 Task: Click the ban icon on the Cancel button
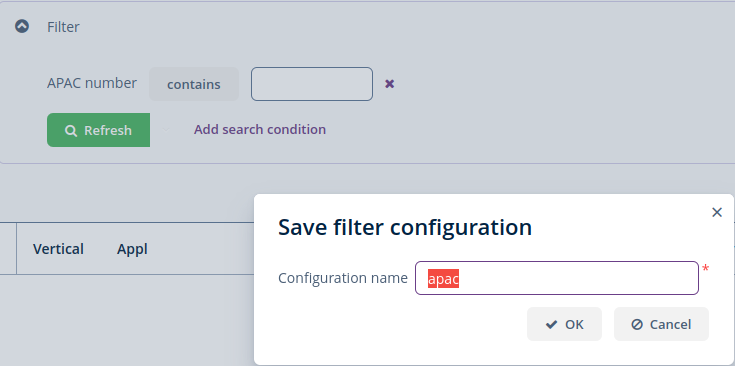(x=637, y=324)
